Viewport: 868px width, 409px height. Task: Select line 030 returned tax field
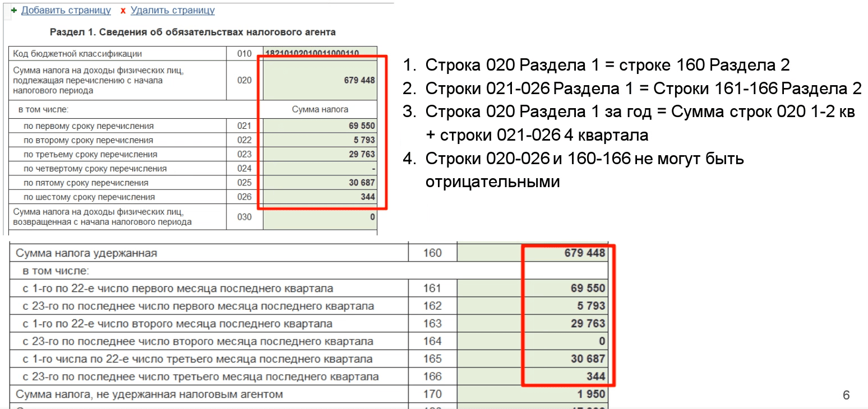tap(320, 217)
